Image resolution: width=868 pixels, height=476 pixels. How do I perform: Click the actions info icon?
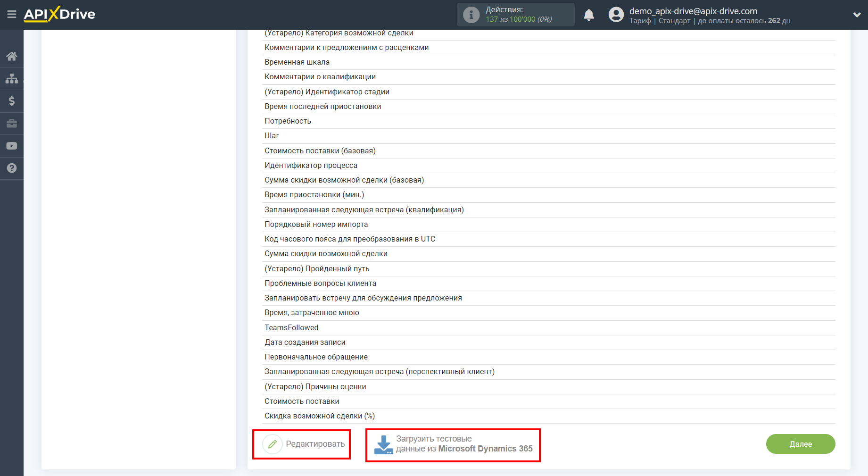(x=471, y=15)
